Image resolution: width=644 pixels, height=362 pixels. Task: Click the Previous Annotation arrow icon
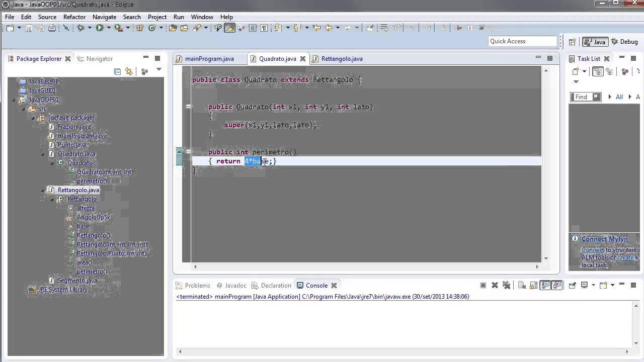297,28
